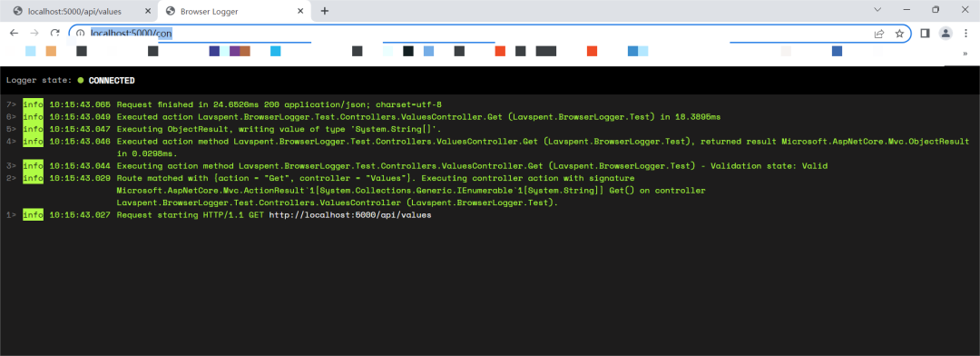The width and height of the screenshot is (980, 356).
Task: Click info badge on log line 5
Action: click(34, 129)
